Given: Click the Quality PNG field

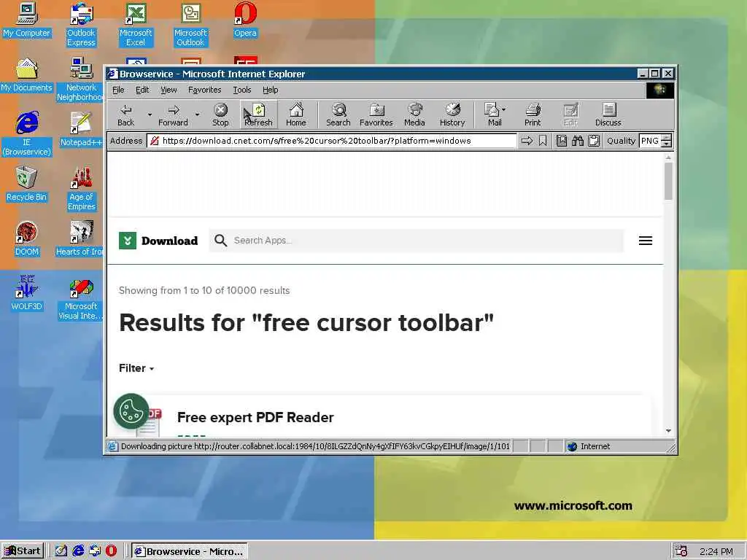Looking at the screenshot, I should (x=650, y=141).
